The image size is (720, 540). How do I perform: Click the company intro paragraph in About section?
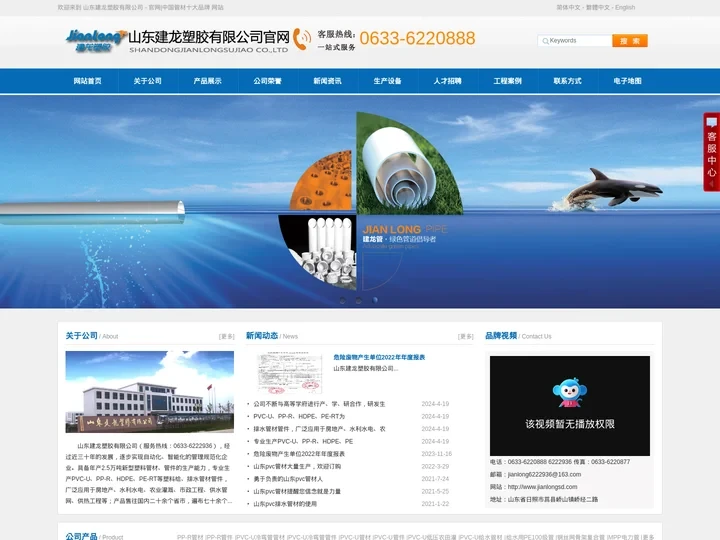click(x=148, y=473)
